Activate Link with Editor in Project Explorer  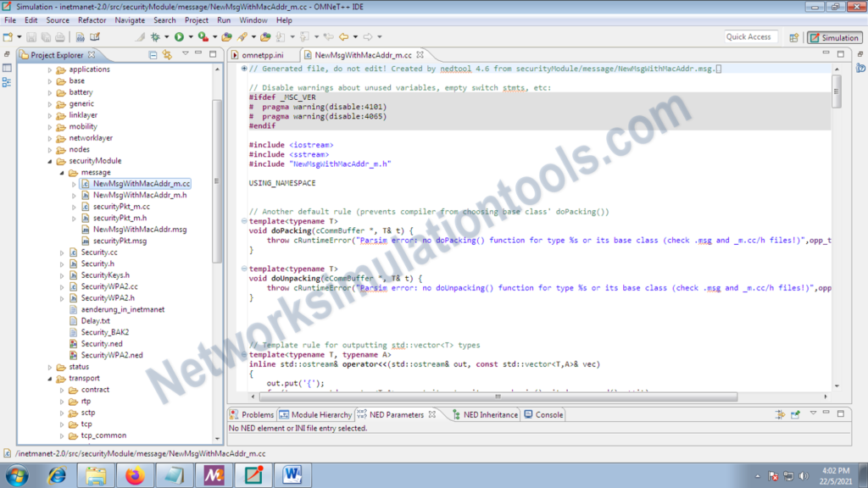[x=167, y=54]
